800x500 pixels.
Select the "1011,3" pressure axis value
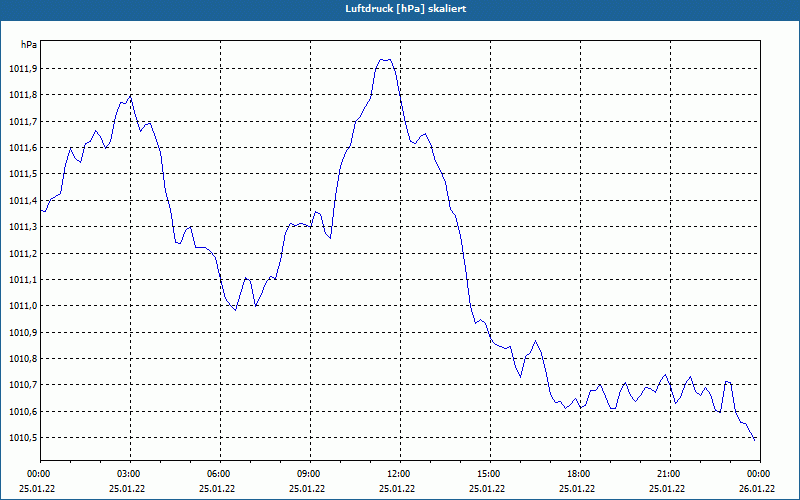pyautogui.click(x=23, y=227)
